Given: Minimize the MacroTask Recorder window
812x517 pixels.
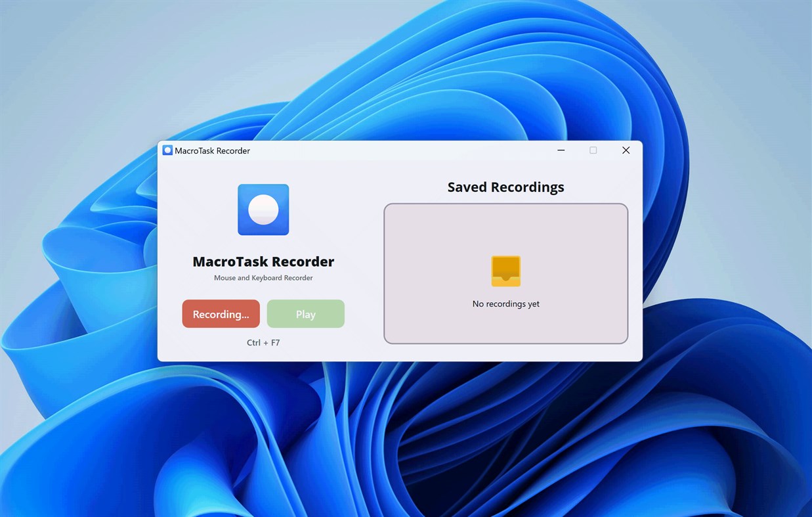Looking at the screenshot, I should pyautogui.click(x=561, y=150).
